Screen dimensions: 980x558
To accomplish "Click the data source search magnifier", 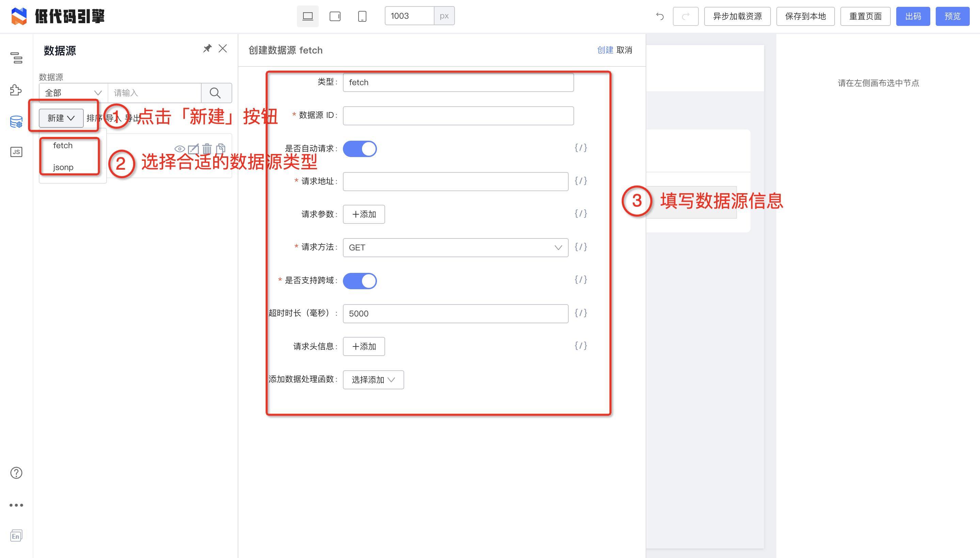I will 216,93.
